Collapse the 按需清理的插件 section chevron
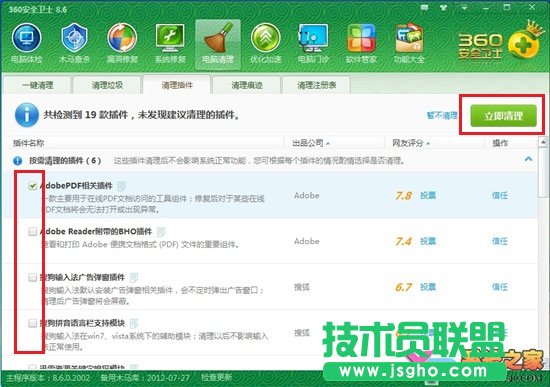This screenshot has height=387, width=550. (528, 159)
